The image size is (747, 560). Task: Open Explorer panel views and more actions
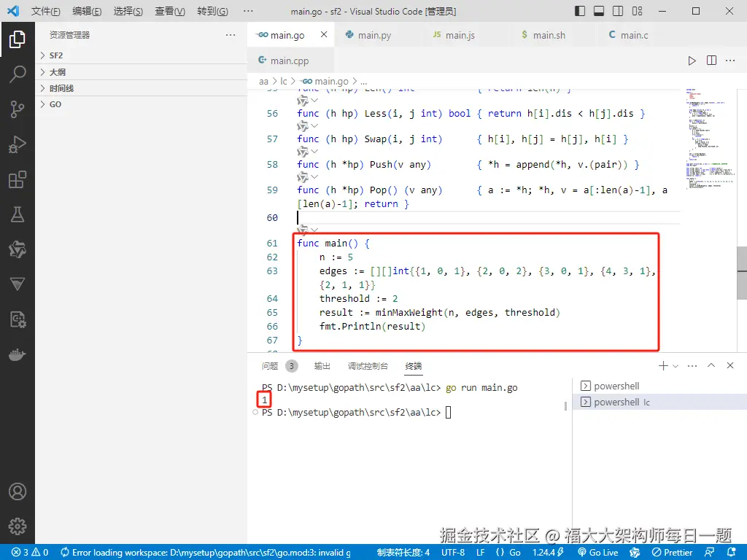click(x=231, y=35)
